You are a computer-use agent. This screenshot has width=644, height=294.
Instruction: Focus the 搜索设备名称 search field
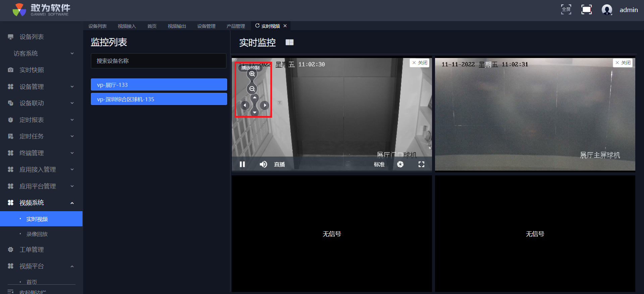coord(159,61)
